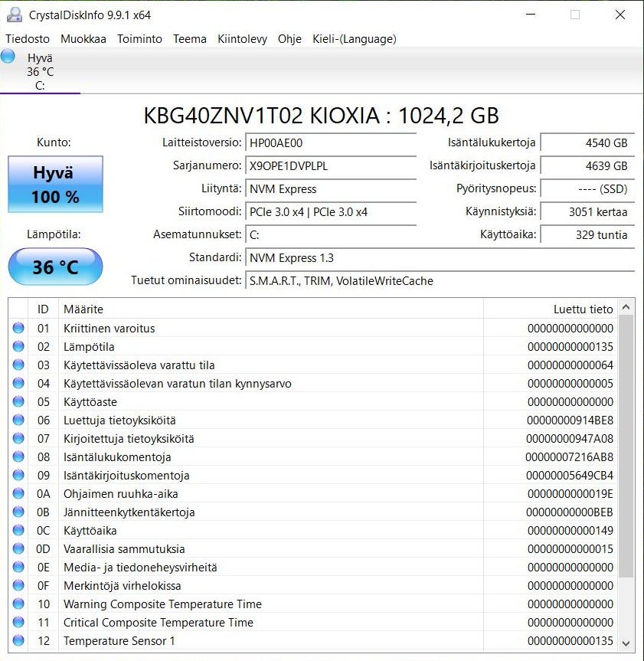Click the Pyöritysnopeus value ---- (SSD)

tap(587, 189)
